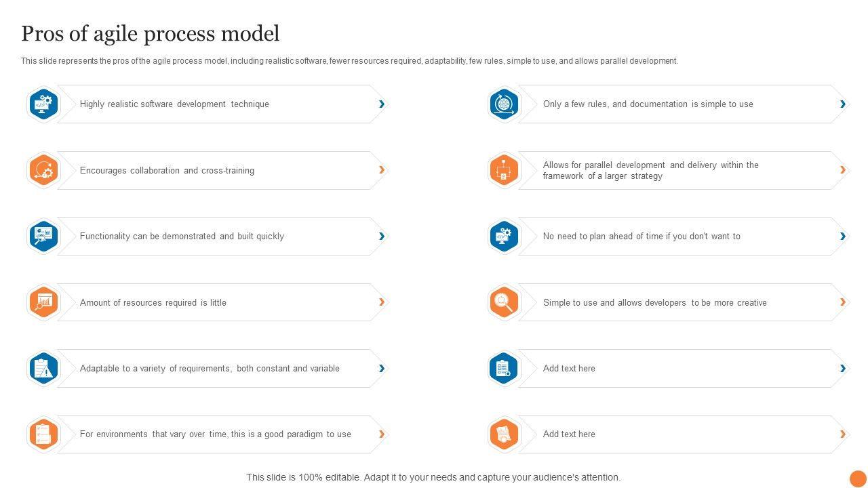This screenshot has height=488, width=868.
Task: Click the first 'Add text here' placeholder text
Action: pos(569,369)
